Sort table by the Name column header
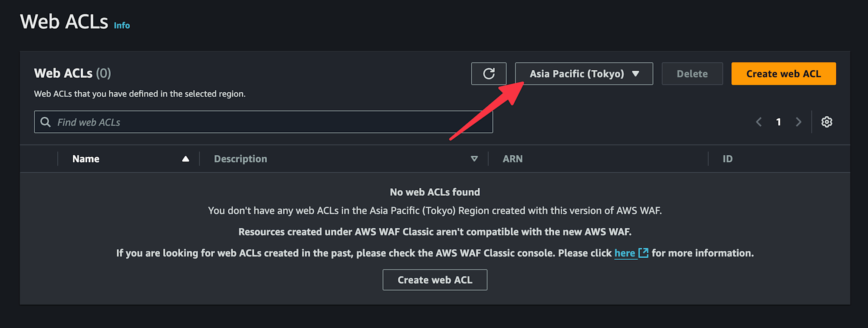The width and height of the screenshot is (868, 328). click(x=86, y=159)
